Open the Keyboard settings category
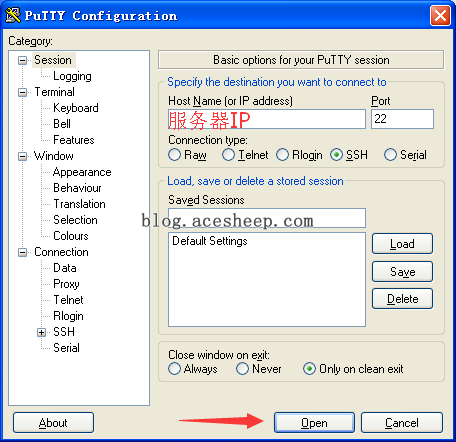 click(x=76, y=108)
